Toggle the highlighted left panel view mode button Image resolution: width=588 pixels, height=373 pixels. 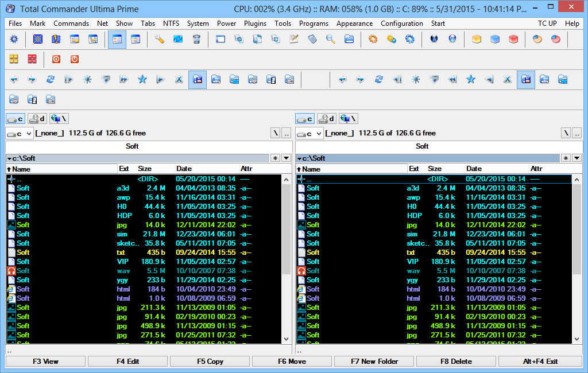point(198,79)
